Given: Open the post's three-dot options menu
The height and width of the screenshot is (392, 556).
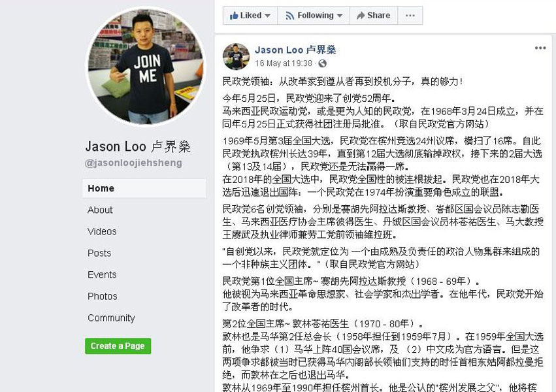Looking at the screenshot, I should click(540, 48).
